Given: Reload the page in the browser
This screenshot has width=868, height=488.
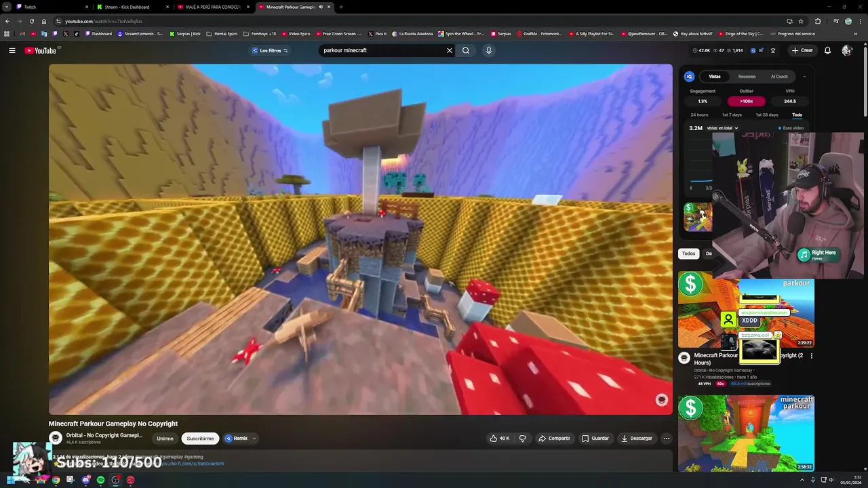Looking at the screenshot, I should [x=32, y=21].
